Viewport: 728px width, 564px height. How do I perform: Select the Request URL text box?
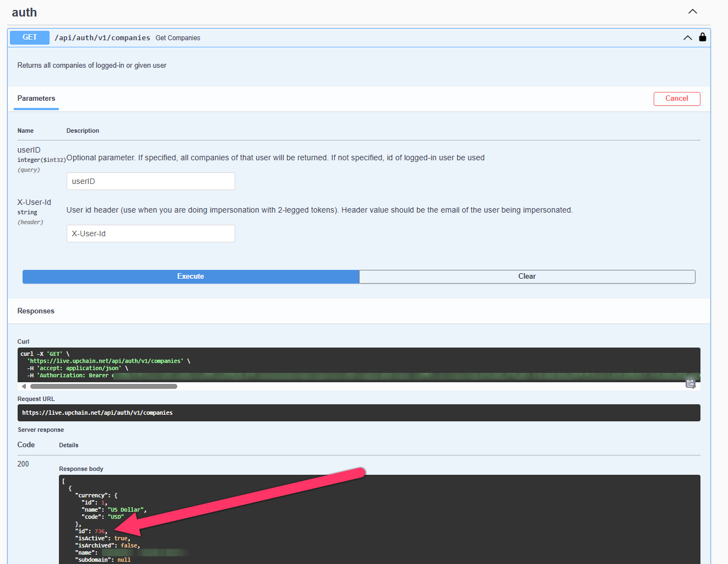pos(359,413)
